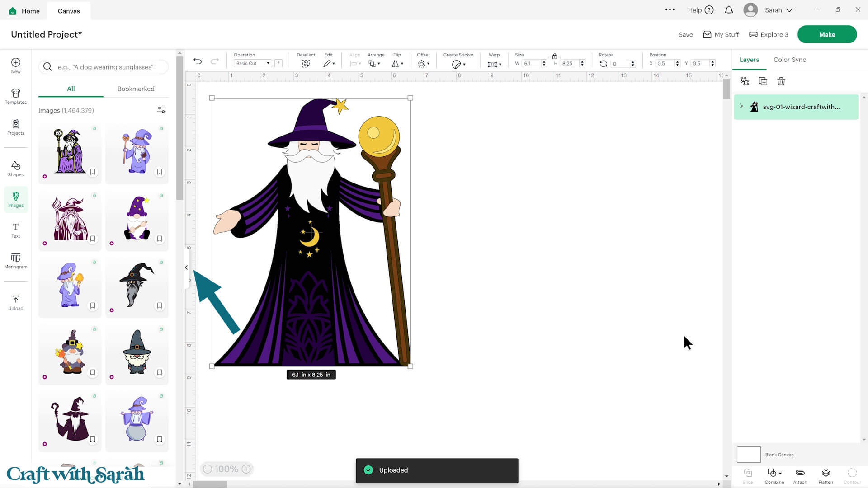Open the Basic Cut operation dropdown
The height and width of the screenshot is (488, 868).
[x=252, y=63]
